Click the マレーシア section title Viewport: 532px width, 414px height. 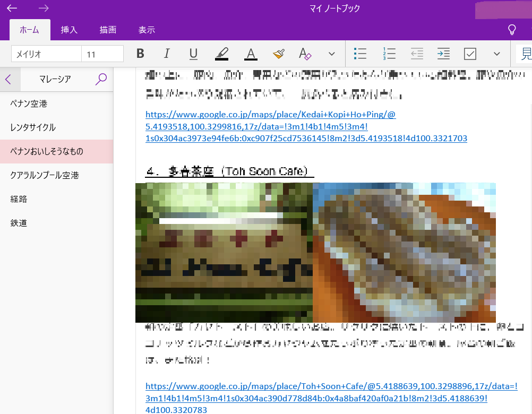55,79
